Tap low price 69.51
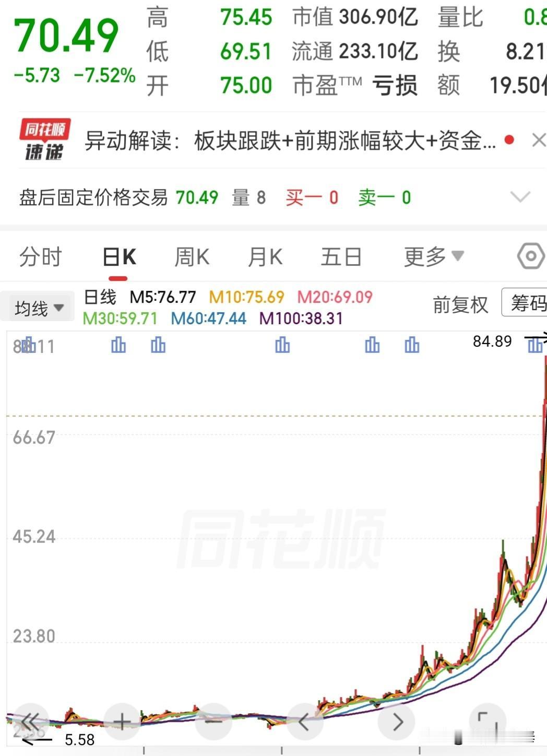The width and height of the screenshot is (547, 756). [x=246, y=51]
